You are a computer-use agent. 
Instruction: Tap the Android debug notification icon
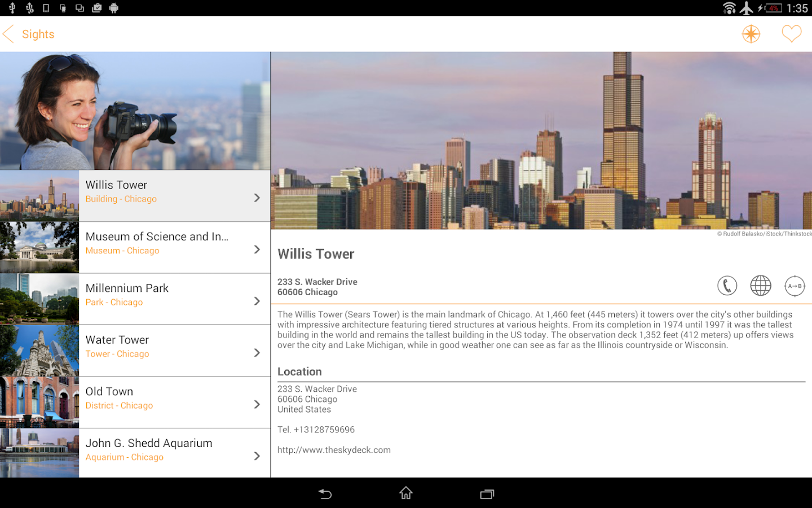pos(114,8)
